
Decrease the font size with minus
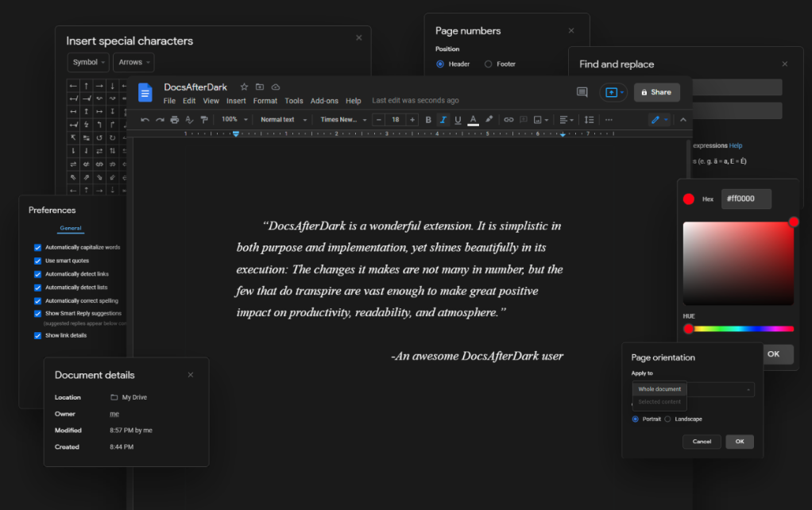(378, 120)
